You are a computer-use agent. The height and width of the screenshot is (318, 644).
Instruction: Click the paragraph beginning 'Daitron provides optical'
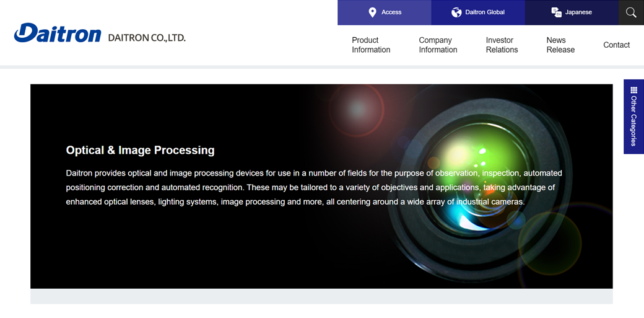(314, 188)
